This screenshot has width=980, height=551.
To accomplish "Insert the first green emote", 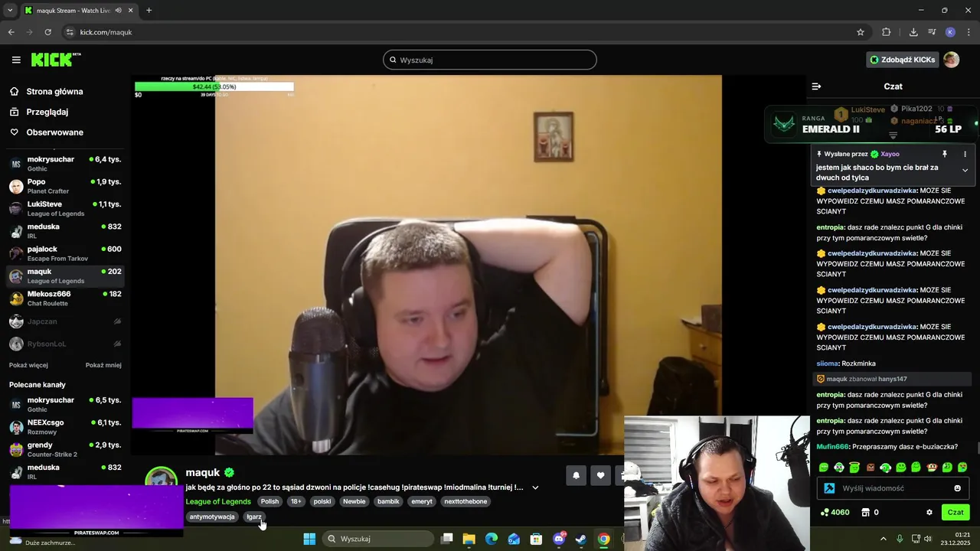I will [x=824, y=468].
